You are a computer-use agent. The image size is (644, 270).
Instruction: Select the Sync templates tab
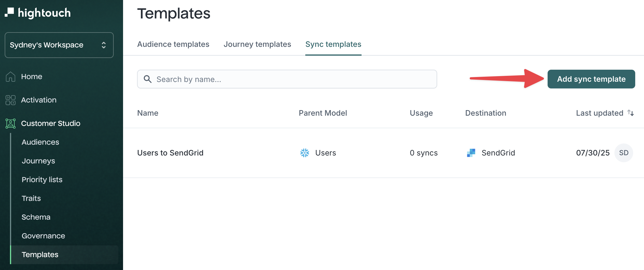333,44
